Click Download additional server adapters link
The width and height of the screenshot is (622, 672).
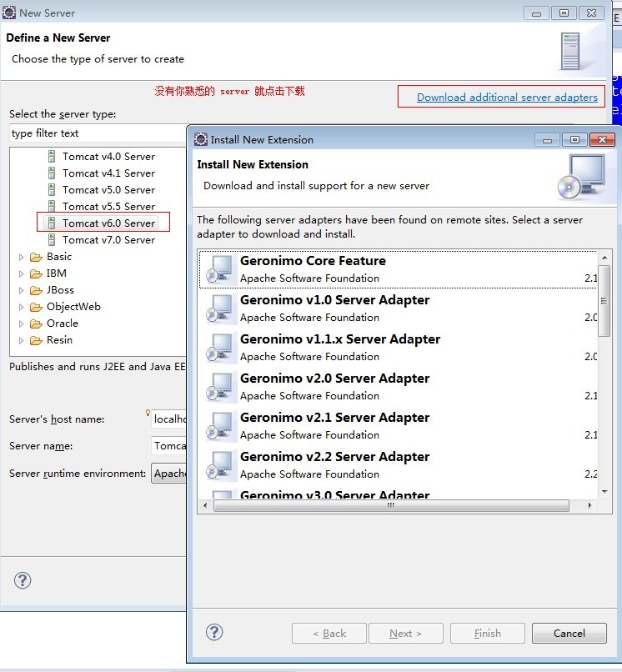point(507,98)
